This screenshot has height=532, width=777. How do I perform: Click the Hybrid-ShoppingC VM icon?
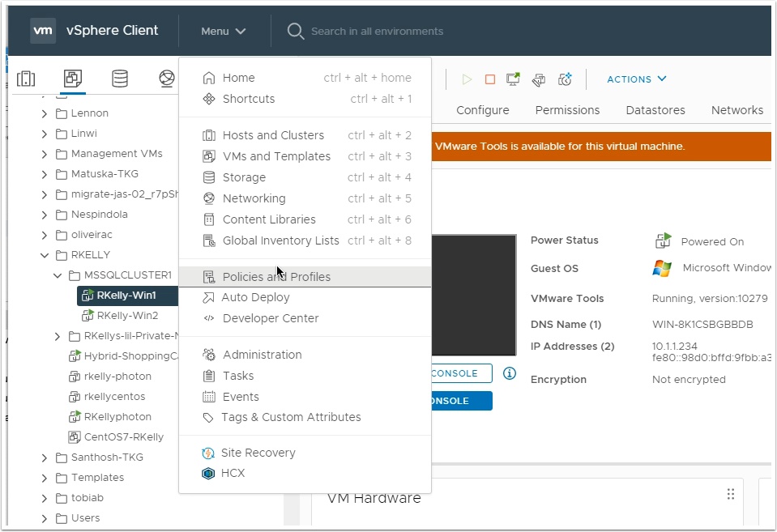tap(75, 355)
